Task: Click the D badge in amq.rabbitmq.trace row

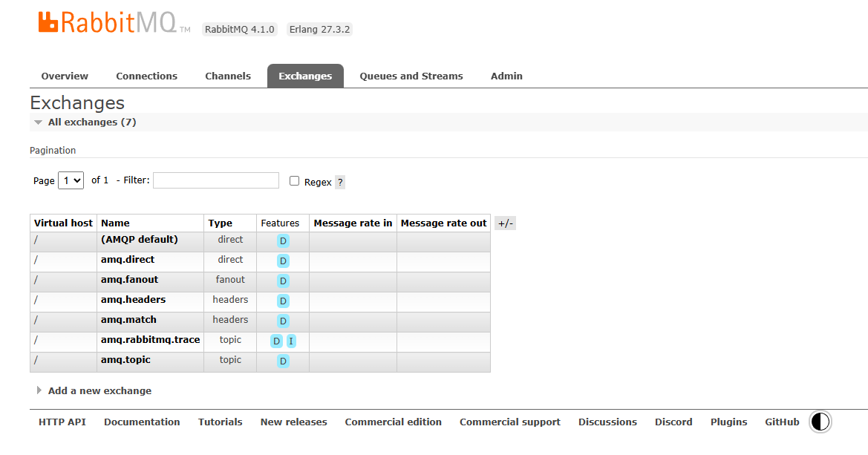Action: pyautogui.click(x=276, y=341)
